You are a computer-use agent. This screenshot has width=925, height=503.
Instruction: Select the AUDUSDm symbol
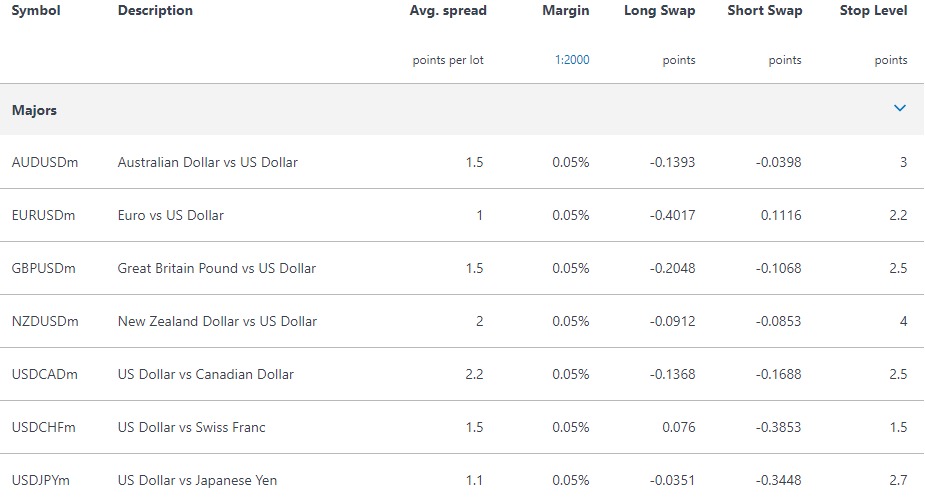(45, 162)
